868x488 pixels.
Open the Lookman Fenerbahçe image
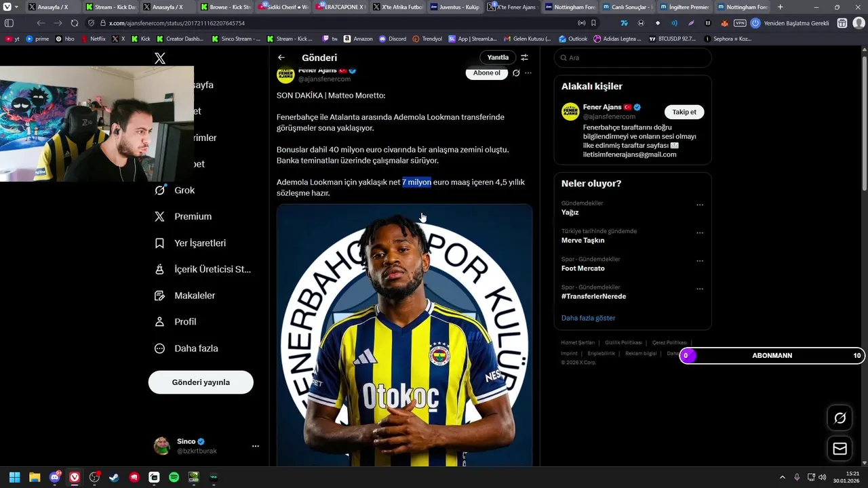pos(404,335)
